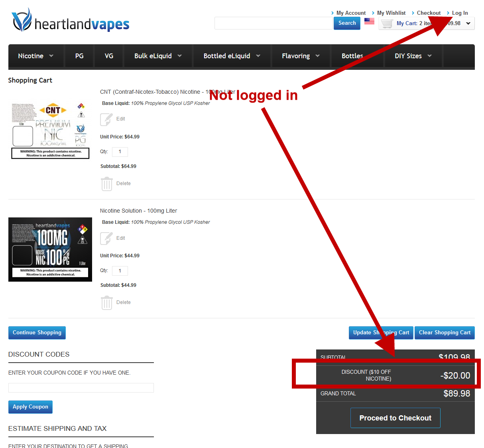The height and width of the screenshot is (448, 484).
Task: Click the Unit Price: $44.99 text
Action: click(x=120, y=256)
